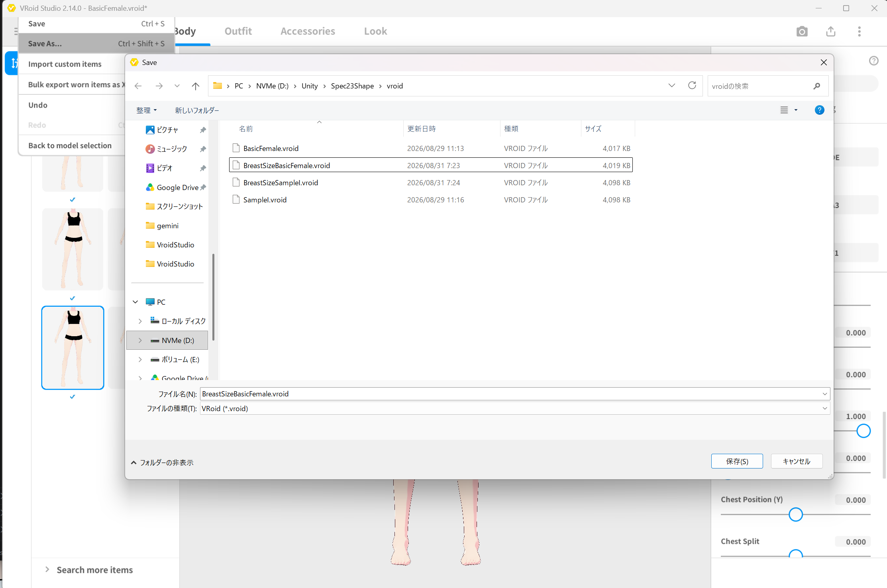Select the highlighted body preset thumbnail

point(73,347)
